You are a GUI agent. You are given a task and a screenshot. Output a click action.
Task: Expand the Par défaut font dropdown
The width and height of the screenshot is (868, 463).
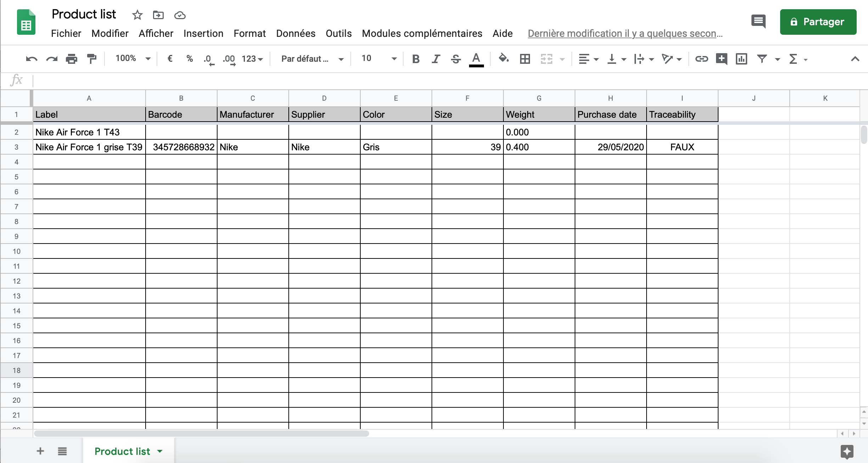[312, 58]
